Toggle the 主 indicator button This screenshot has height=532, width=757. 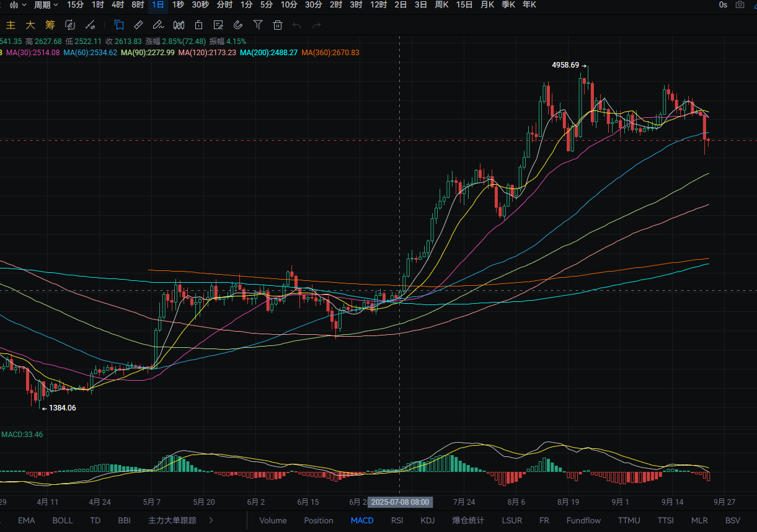click(x=11, y=25)
